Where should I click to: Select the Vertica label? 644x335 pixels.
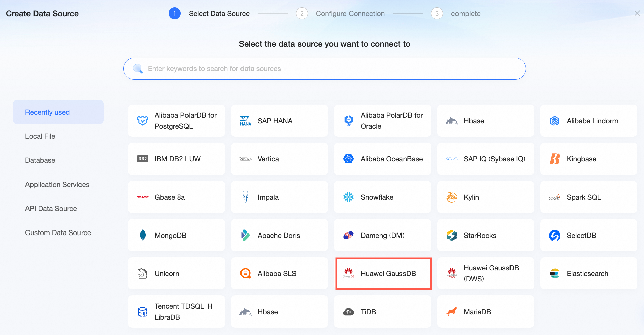pos(268,159)
